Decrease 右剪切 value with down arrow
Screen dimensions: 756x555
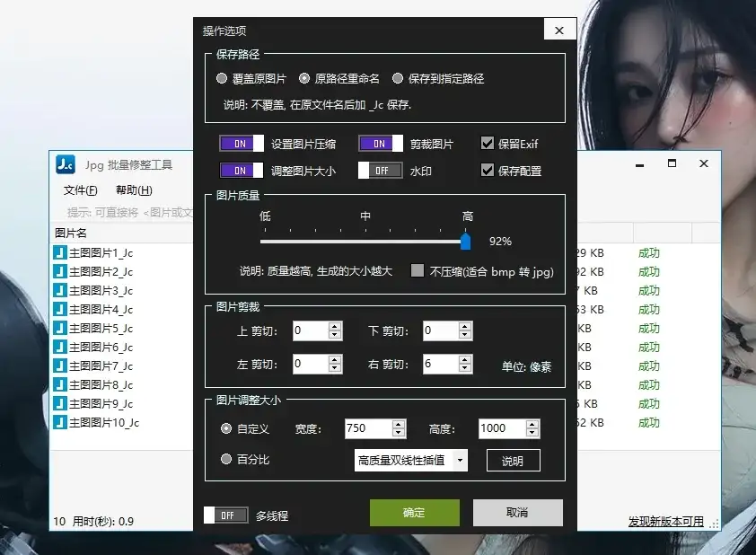coord(464,368)
